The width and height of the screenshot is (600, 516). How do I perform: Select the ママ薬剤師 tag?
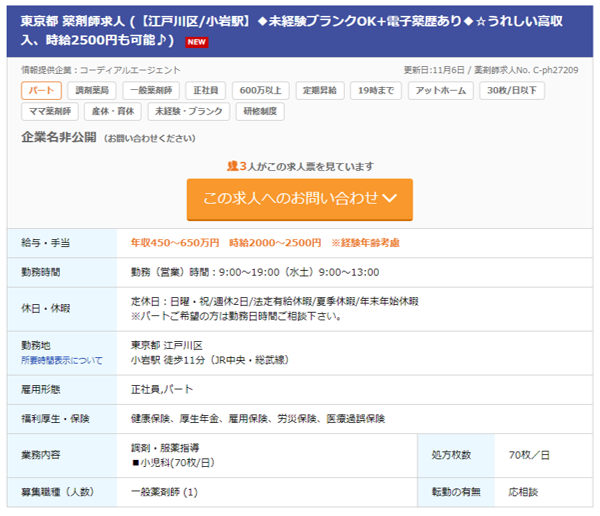coord(49,112)
